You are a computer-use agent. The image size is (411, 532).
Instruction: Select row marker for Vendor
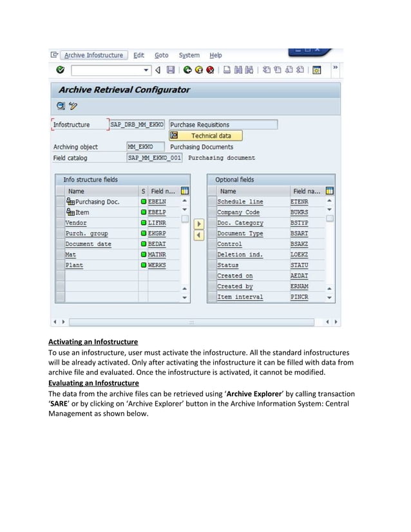click(61, 223)
